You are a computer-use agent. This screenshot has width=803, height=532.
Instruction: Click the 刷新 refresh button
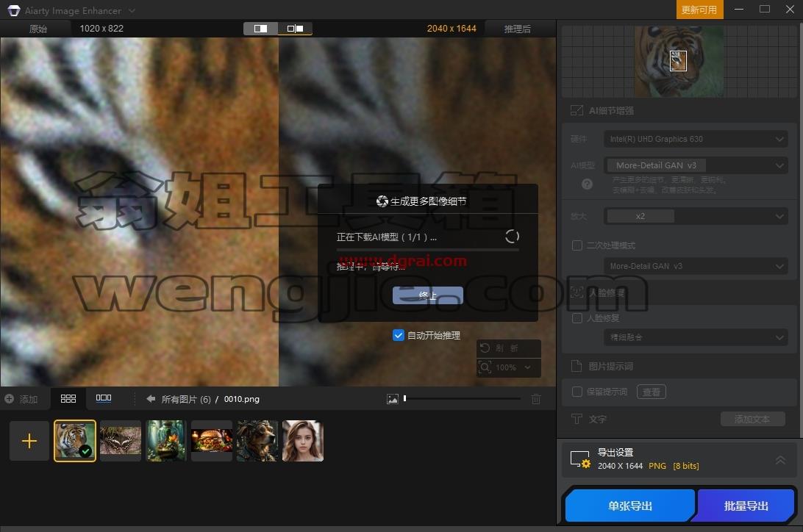click(508, 348)
